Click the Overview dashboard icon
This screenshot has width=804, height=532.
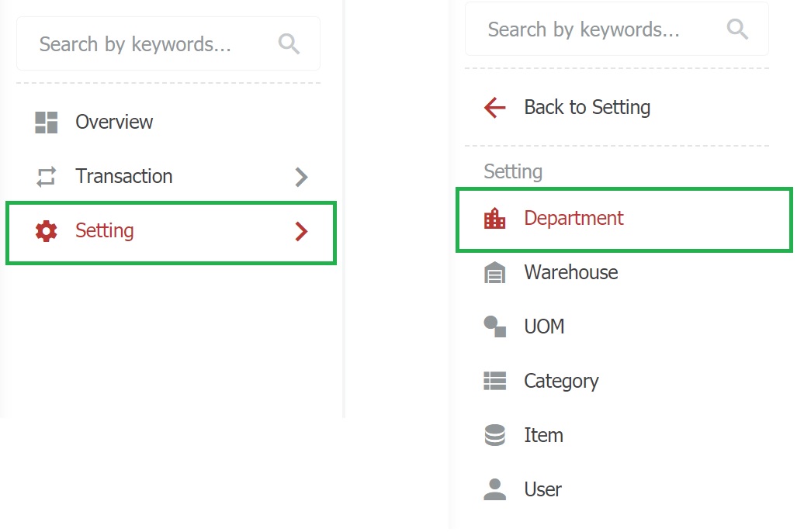[x=47, y=123]
